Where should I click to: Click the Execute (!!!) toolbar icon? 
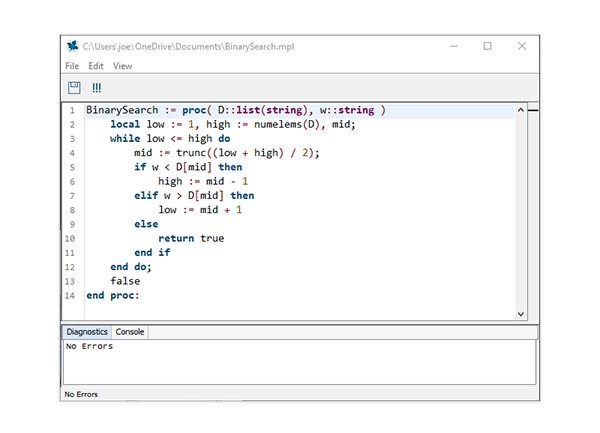pos(96,88)
